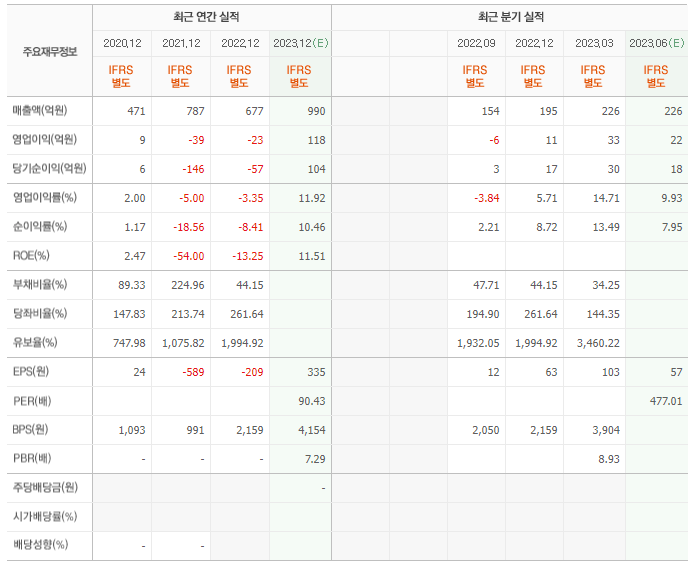The width and height of the screenshot is (692, 565).
Task: Click the quick ratio value 213.74
Action: point(188,314)
